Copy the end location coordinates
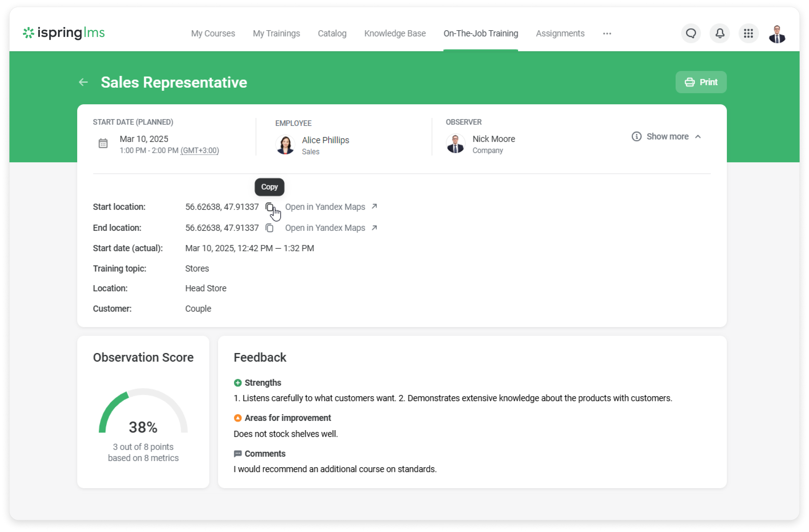809x532 pixels. click(269, 228)
